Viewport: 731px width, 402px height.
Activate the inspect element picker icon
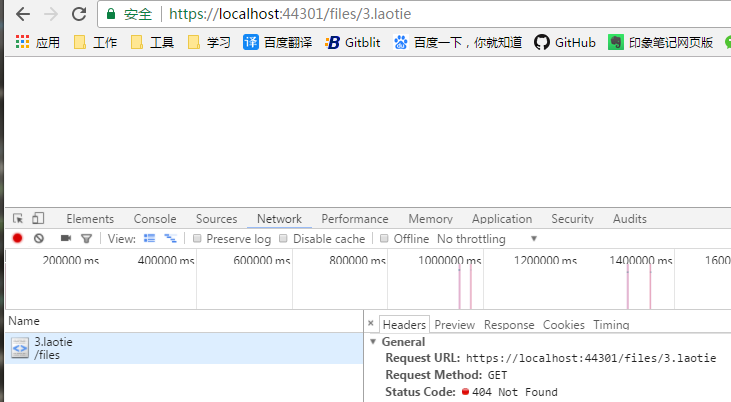[x=18, y=218]
